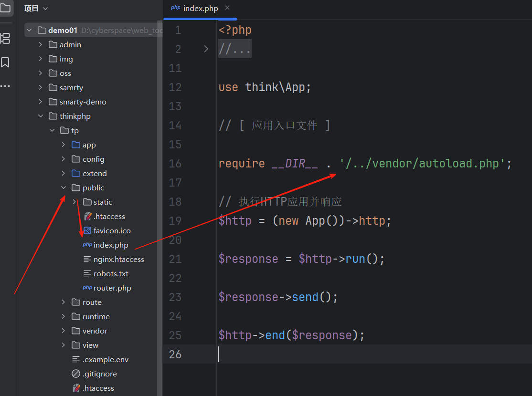Viewport: 532px width, 396px height.
Task: Switch to the index.php editor tab
Action: [200, 9]
